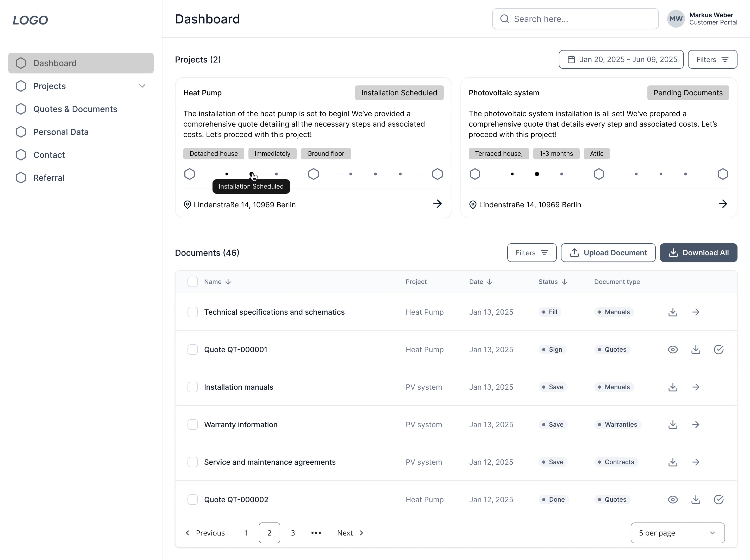This screenshot has height=560, width=750.
Task: Open details arrow for Technical specifications row
Action: [696, 312]
